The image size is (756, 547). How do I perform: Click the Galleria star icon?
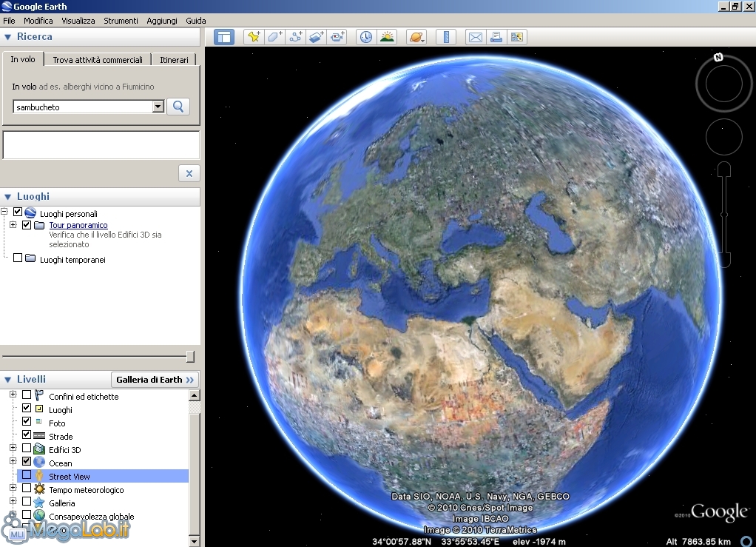[39, 503]
